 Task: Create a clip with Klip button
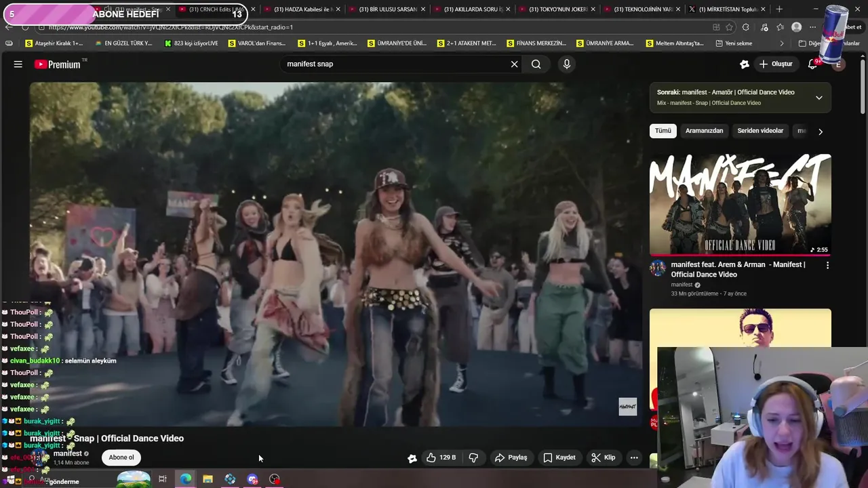click(603, 457)
